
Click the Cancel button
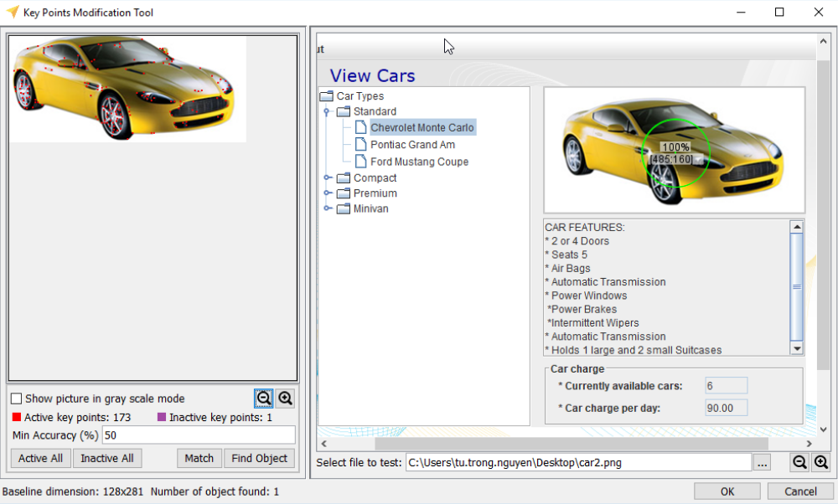[x=800, y=491]
